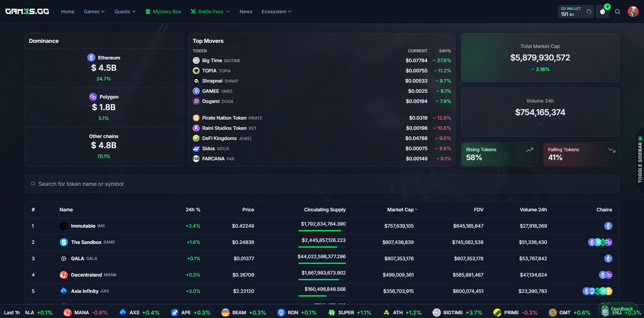644x318 pixels.
Task: Click the Big Time token icon
Action: (196, 60)
